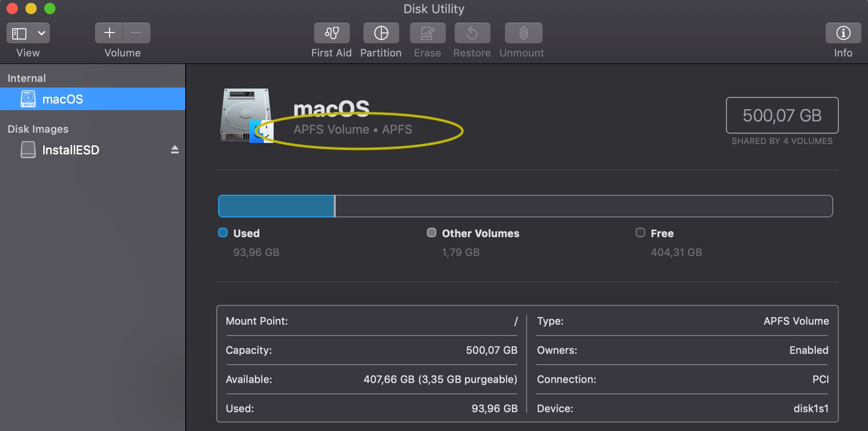Image resolution: width=868 pixels, height=431 pixels.
Task: Select InstallESD disk image in sidebar
Action: [93, 150]
